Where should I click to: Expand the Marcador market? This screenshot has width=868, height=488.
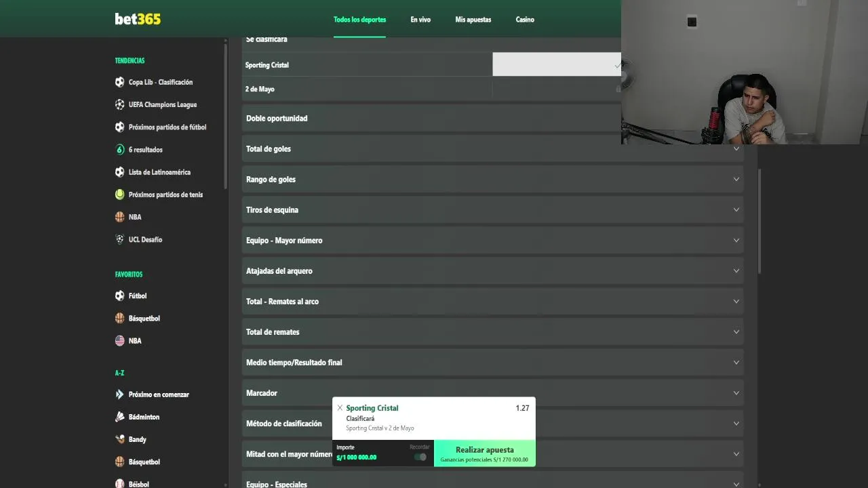click(x=492, y=393)
